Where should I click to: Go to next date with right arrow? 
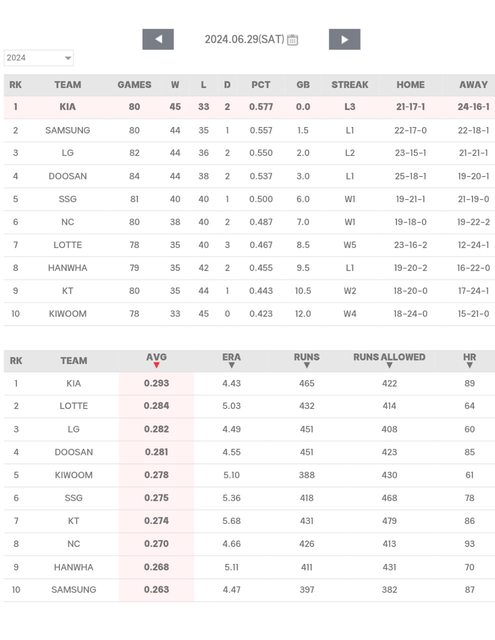[x=344, y=39]
